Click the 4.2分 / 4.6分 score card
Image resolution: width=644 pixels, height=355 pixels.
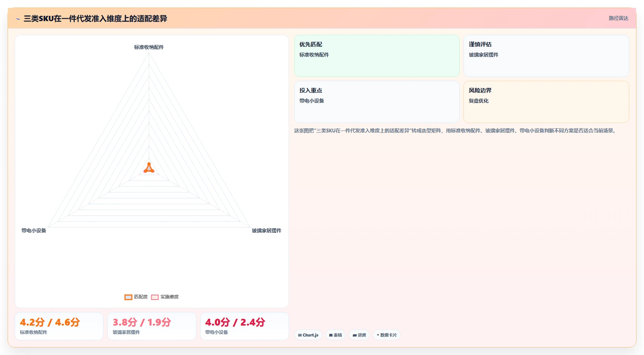(59, 326)
